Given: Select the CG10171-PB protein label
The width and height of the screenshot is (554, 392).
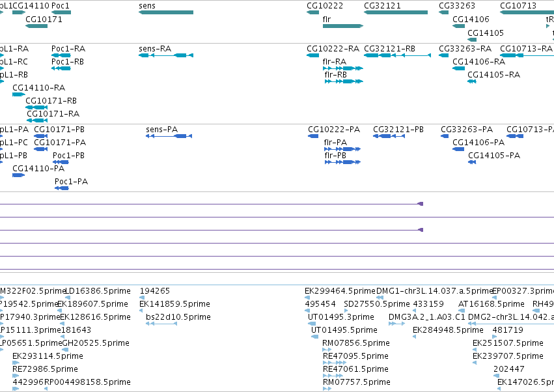Looking at the screenshot, I should pyautogui.click(x=59, y=130).
